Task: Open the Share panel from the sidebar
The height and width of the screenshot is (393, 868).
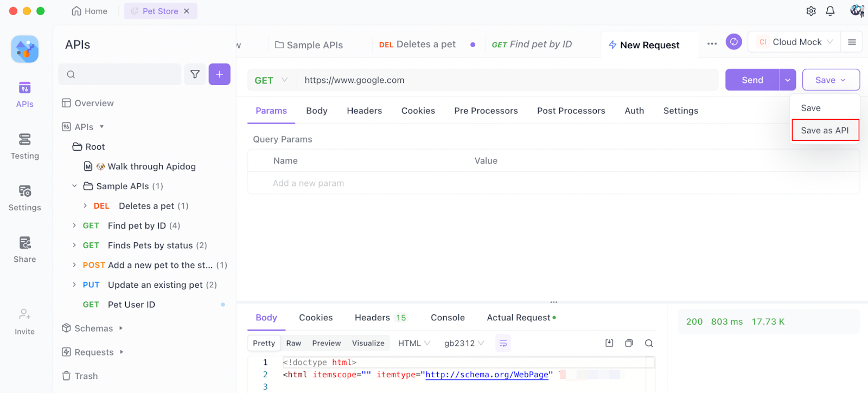Action: (24, 247)
